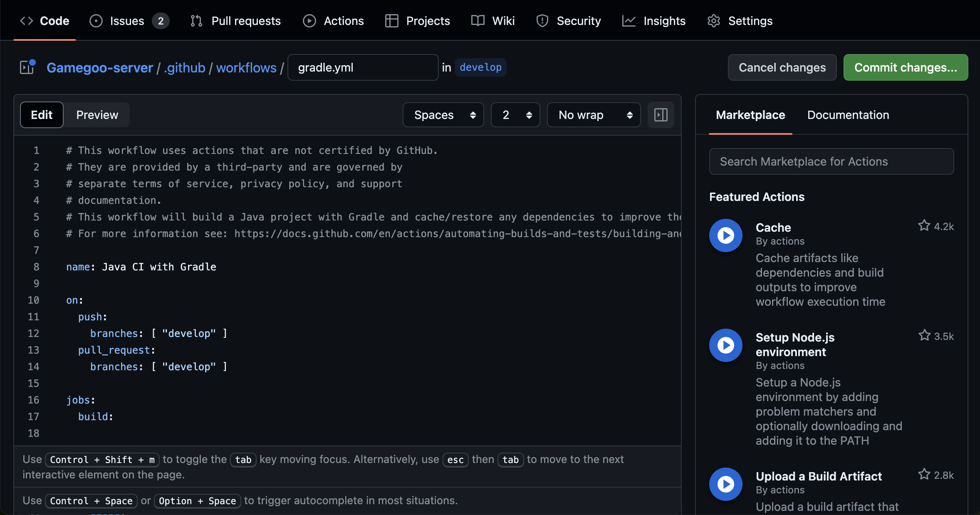Click the Cancel changes button
The image size is (980, 515).
[x=782, y=67]
